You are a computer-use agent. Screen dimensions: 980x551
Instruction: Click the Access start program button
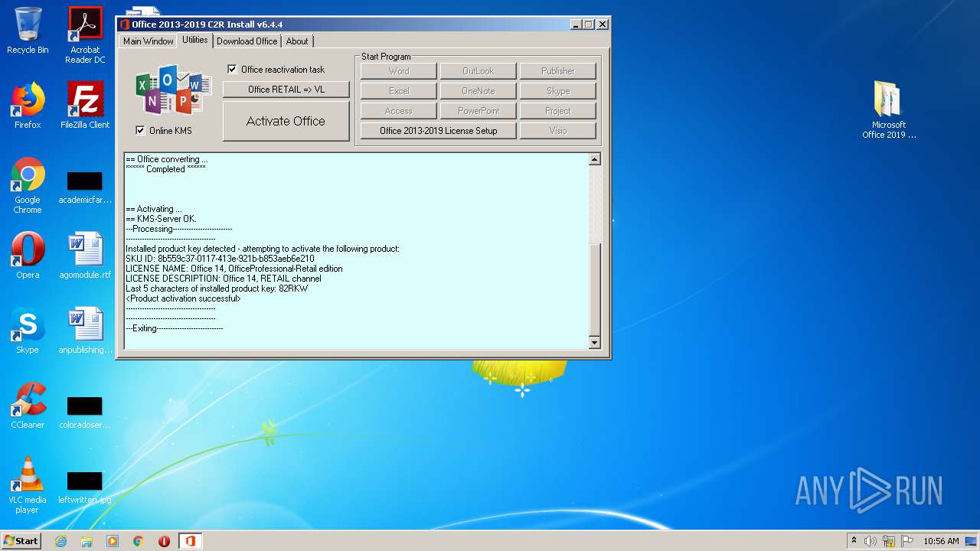pyautogui.click(x=399, y=111)
